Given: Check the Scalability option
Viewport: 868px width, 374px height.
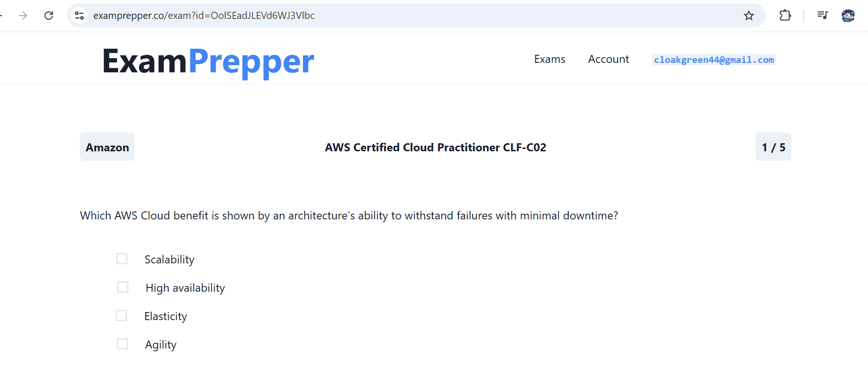Looking at the screenshot, I should tap(122, 259).
